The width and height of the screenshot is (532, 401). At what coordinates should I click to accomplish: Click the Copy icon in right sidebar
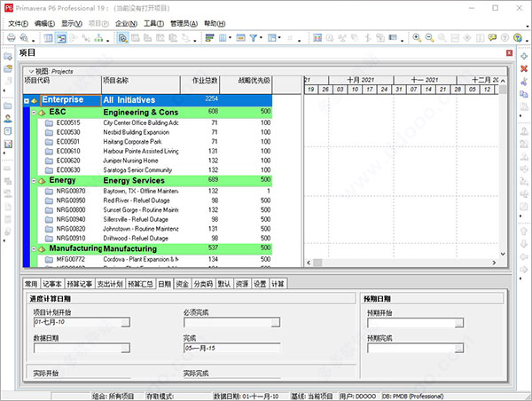[x=524, y=94]
